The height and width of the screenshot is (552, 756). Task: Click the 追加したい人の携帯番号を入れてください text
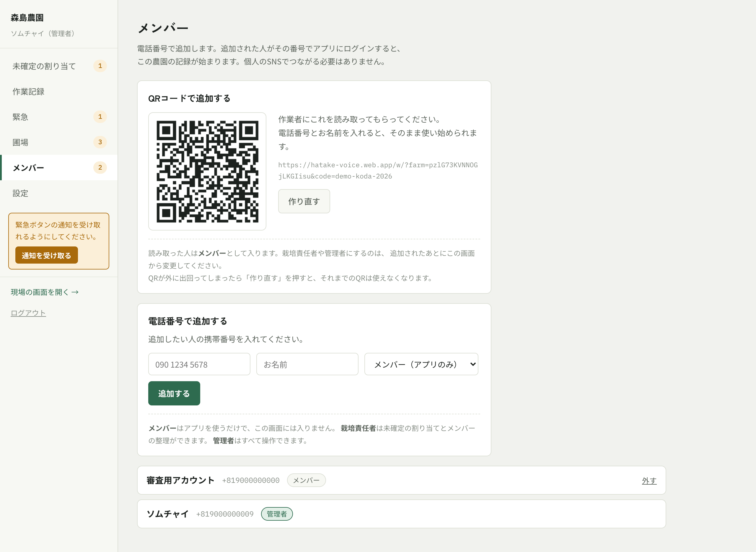(227, 339)
